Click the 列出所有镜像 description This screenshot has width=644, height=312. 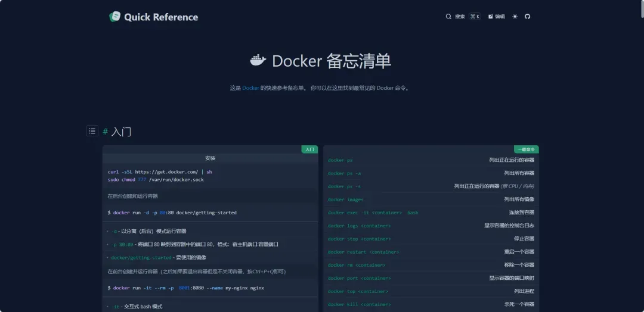coord(519,199)
